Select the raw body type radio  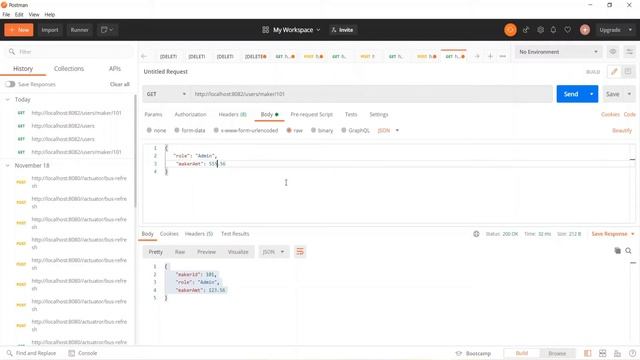[289, 130]
